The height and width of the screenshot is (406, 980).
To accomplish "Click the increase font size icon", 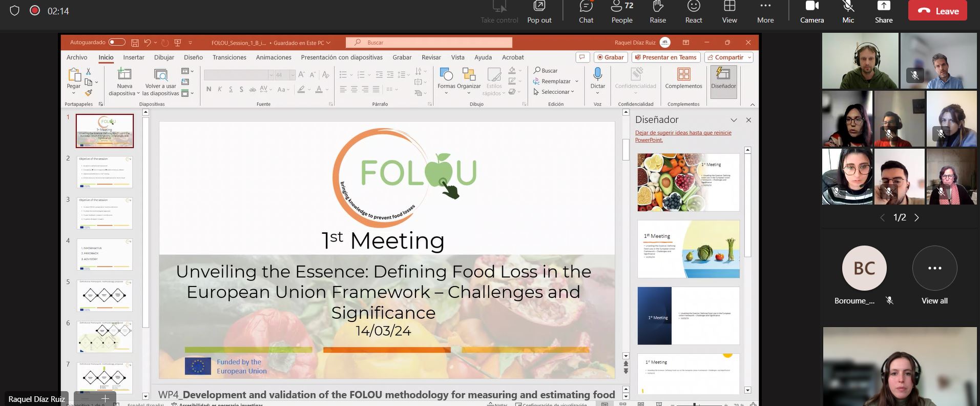I will (x=302, y=75).
